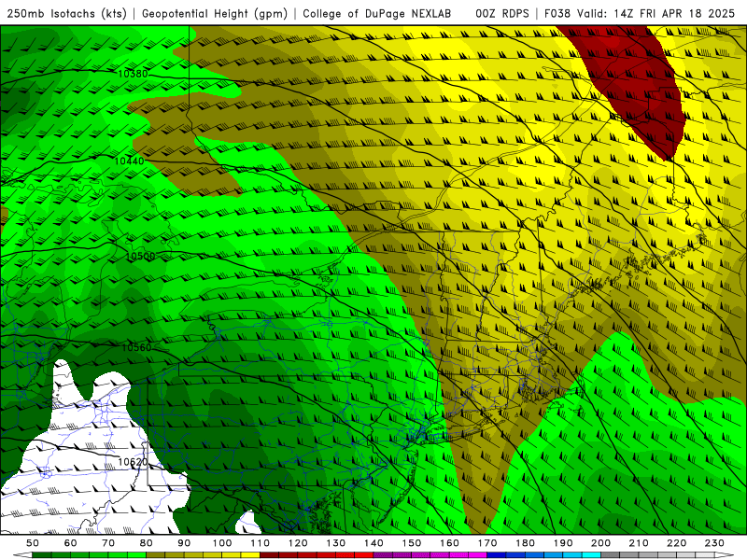Click the 10440 height contour label
Viewport: 747px width, 560px height.
pyautogui.click(x=129, y=161)
